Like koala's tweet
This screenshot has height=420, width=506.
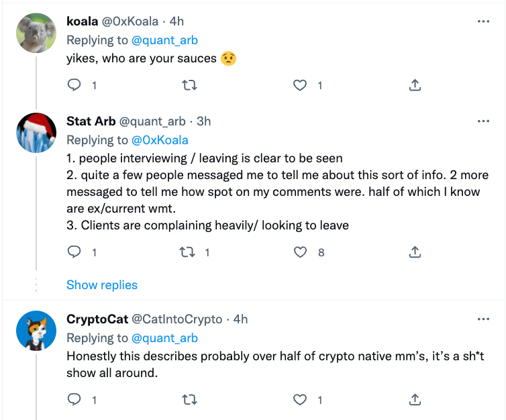click(301, 85)
